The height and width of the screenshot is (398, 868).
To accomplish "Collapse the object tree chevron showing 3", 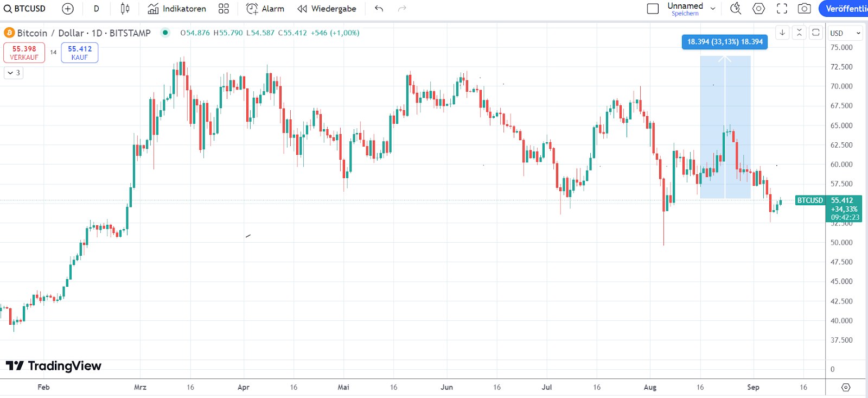I will click(x=13, y=72).
